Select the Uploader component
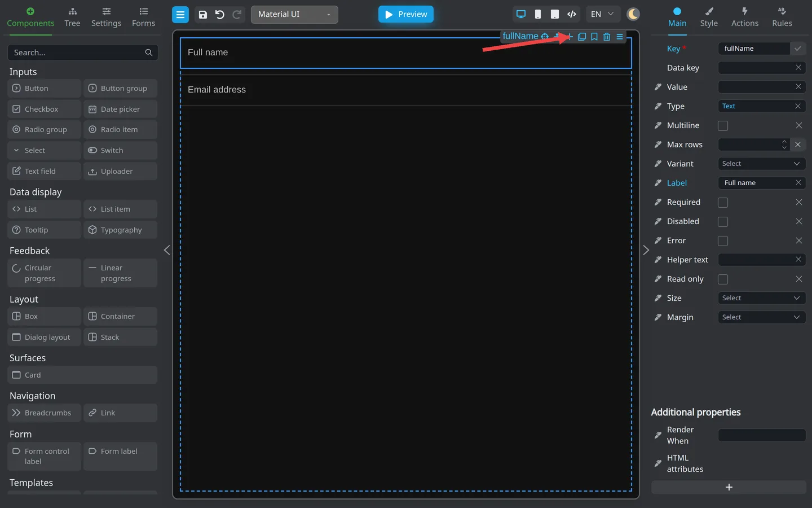Screen dimensions: 812x508 click(x=121, y=172)
